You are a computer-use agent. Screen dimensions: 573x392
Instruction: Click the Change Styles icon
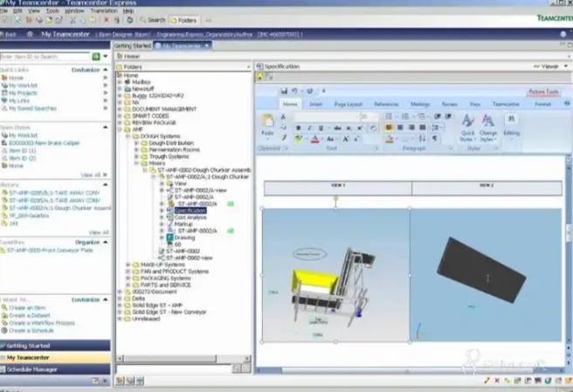click(487, 127)
